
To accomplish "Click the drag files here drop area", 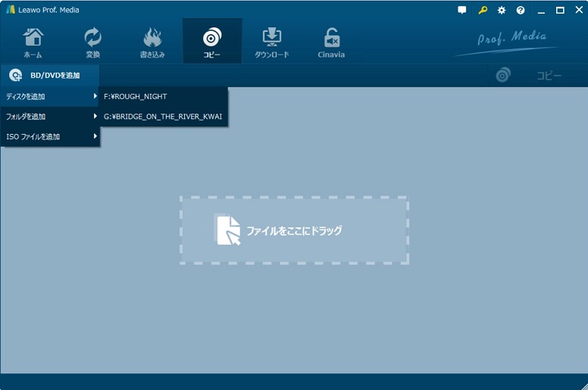I will point(294,230).
